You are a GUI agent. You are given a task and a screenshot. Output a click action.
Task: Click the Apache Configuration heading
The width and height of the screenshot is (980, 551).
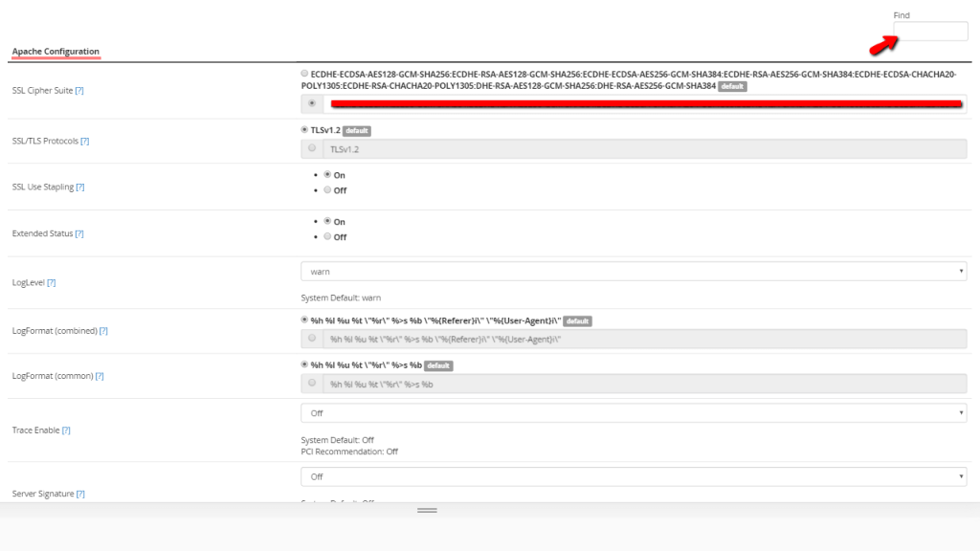(56, 52)
